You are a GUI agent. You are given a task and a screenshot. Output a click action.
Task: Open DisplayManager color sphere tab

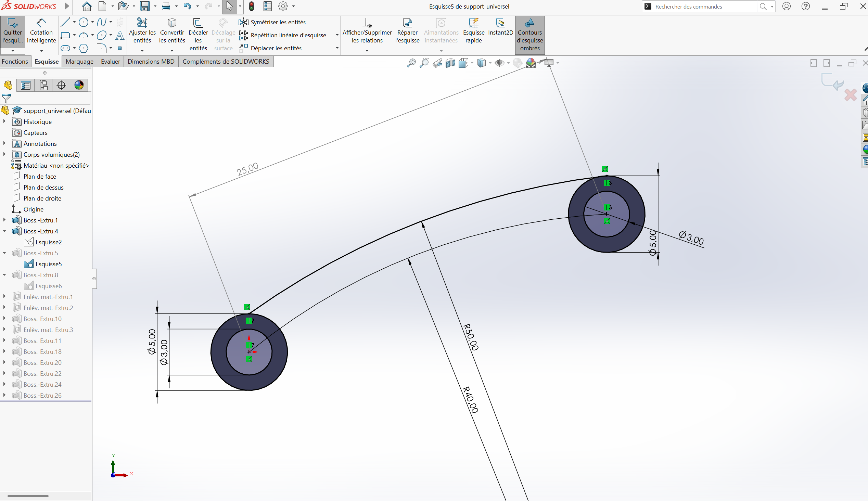(x=79, y=85)
